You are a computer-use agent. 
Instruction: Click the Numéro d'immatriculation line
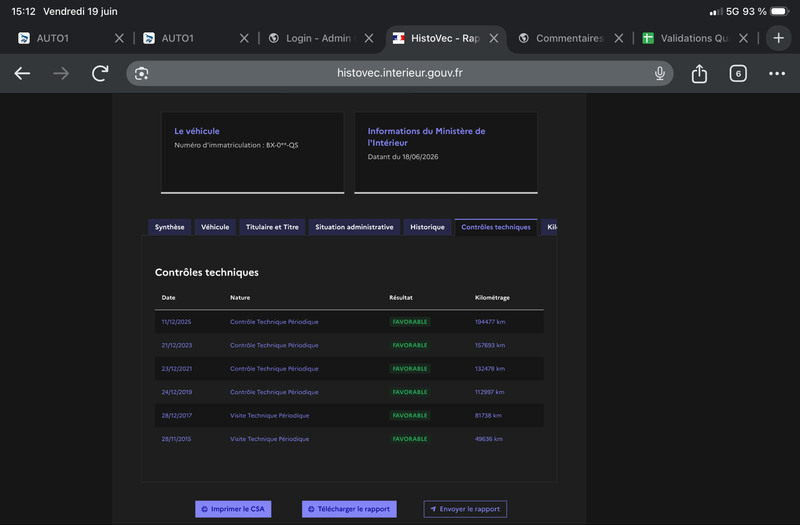coord(236,145)
